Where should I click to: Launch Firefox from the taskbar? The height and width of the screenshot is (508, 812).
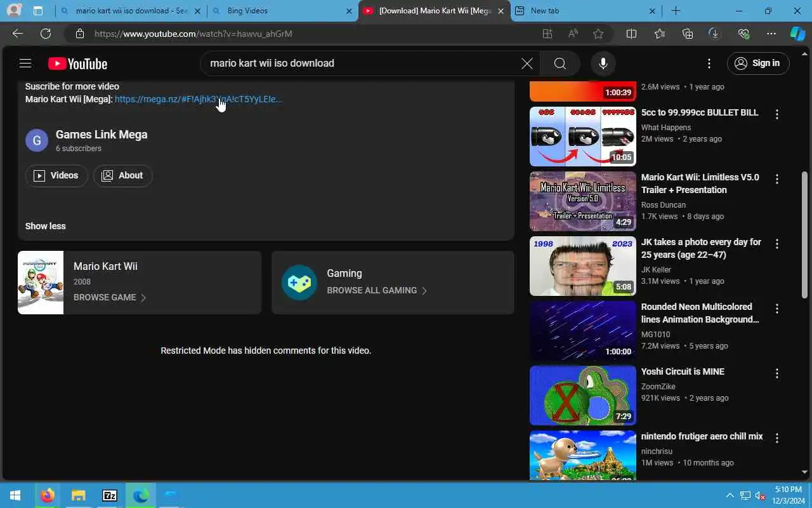[47, 495]
